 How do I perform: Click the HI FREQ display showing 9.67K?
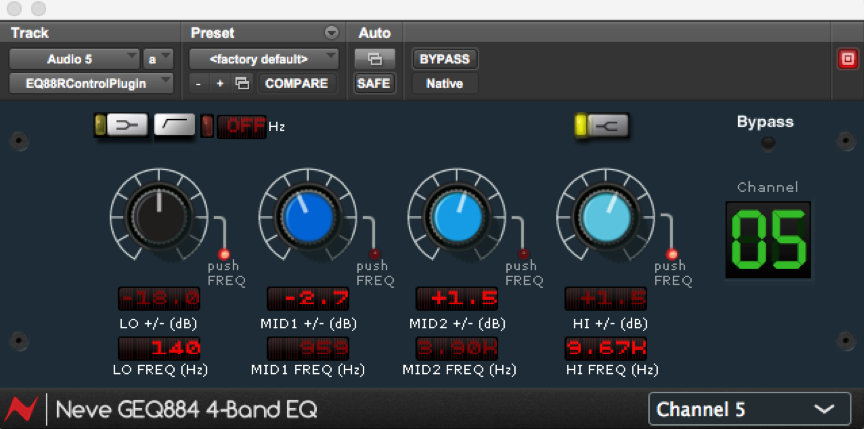click(606, 349)
